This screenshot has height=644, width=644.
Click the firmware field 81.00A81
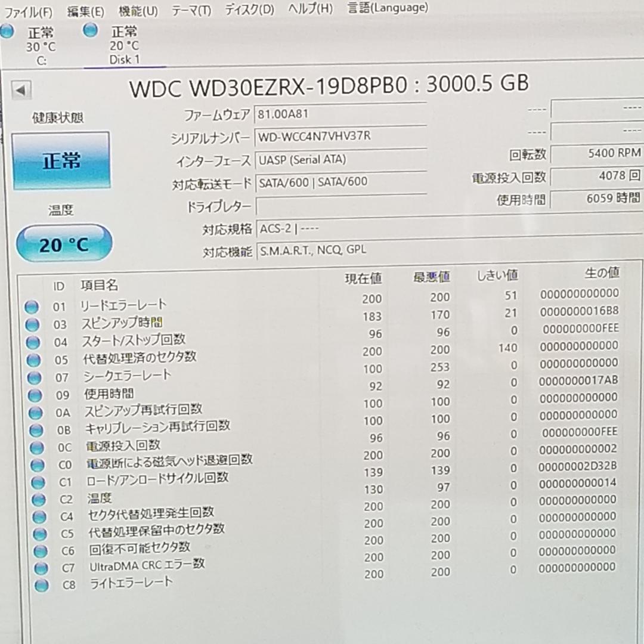(x=340, y=114)
